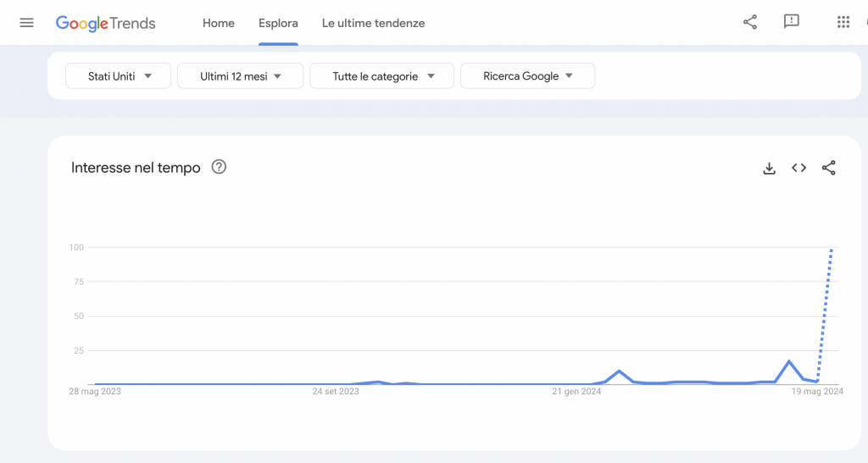Expand the Stati Uniti region dropdown

click(118, 75)
